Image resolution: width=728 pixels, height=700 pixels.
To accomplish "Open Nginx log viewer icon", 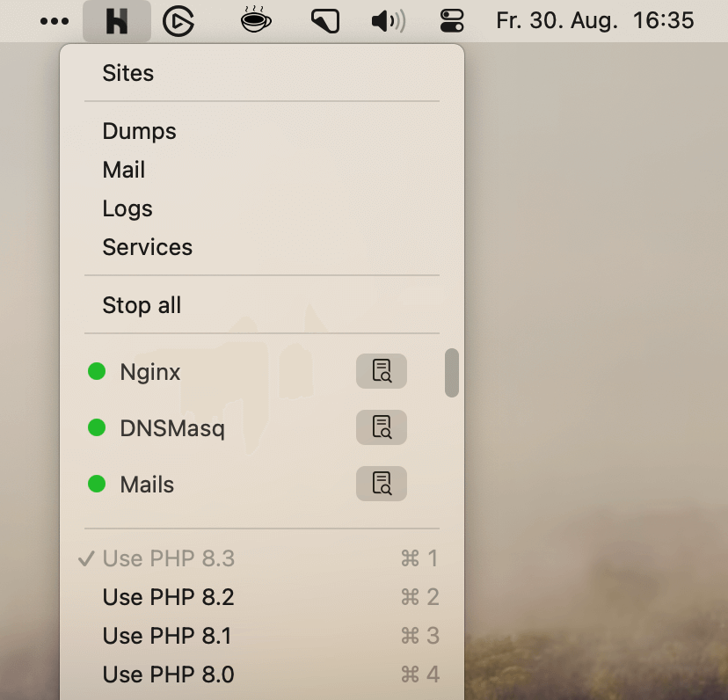I will (382, 371).
